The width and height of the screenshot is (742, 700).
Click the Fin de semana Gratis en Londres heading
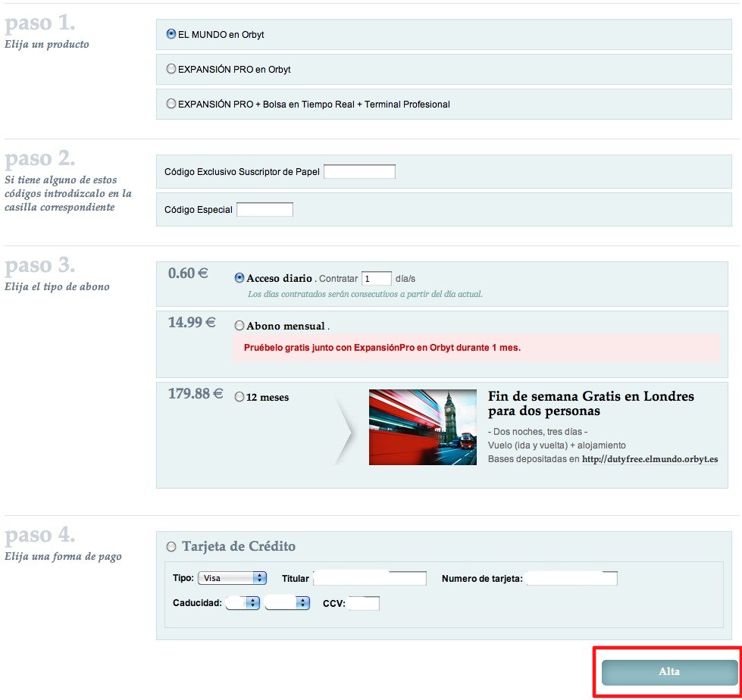click(x=591, y=404)
